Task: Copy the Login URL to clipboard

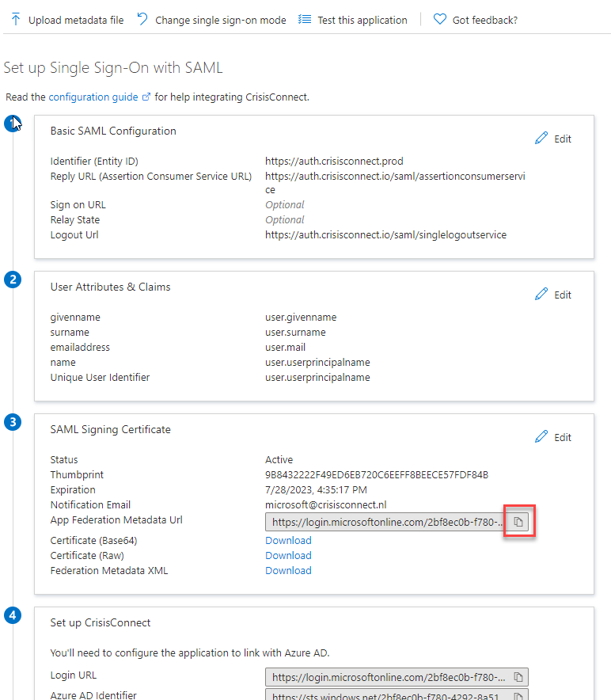Action: click(518, 677)
